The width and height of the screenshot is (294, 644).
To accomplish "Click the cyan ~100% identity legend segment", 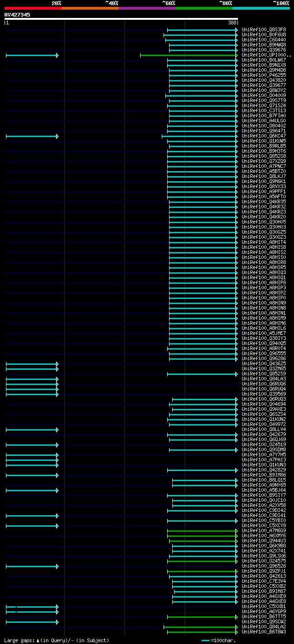I will 261,8.
